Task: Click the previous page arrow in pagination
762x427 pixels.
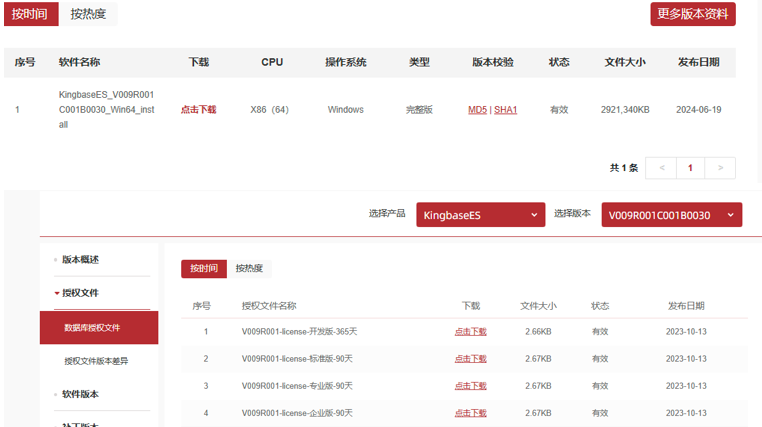Action: pos(660,168)
